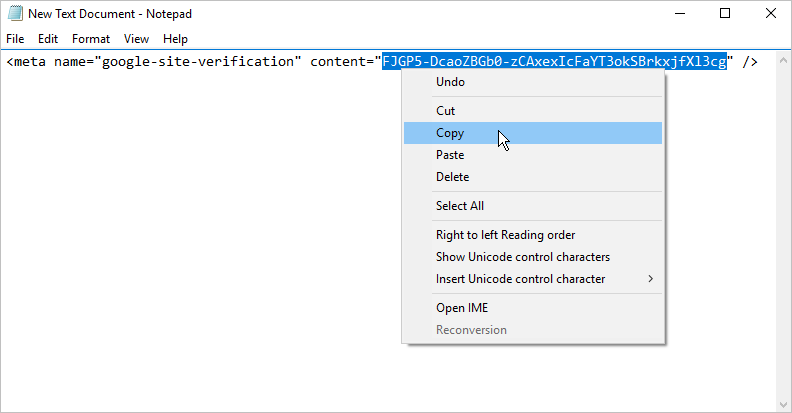Open the Help menu

(175, 39)
